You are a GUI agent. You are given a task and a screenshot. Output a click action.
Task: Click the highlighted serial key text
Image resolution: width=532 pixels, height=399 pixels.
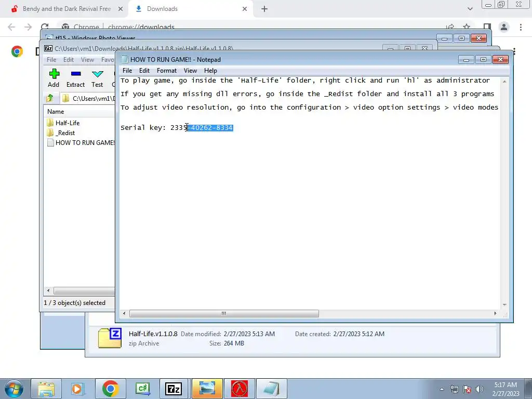point(210,128)
